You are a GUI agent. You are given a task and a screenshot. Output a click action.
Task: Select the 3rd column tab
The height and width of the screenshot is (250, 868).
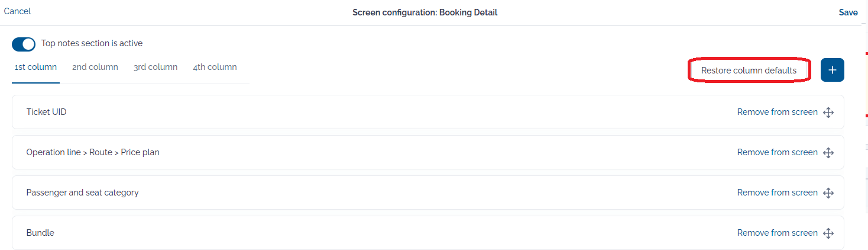[156, 67]
